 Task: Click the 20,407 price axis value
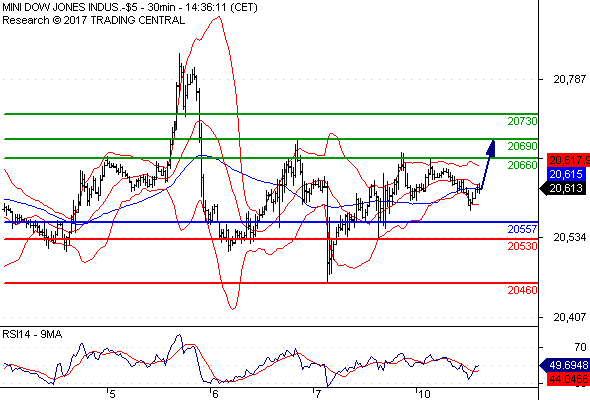pyautogui.click(x=569, y=317)
